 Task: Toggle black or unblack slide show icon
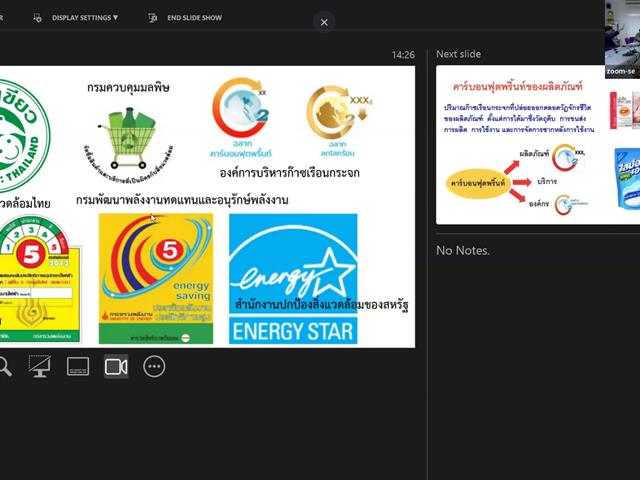40,366
